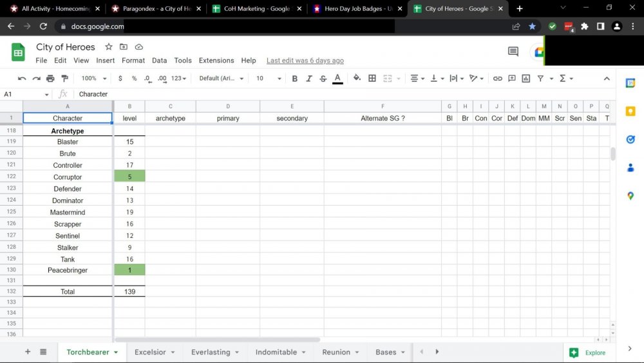Toggle italic formatting

point(309,78)
